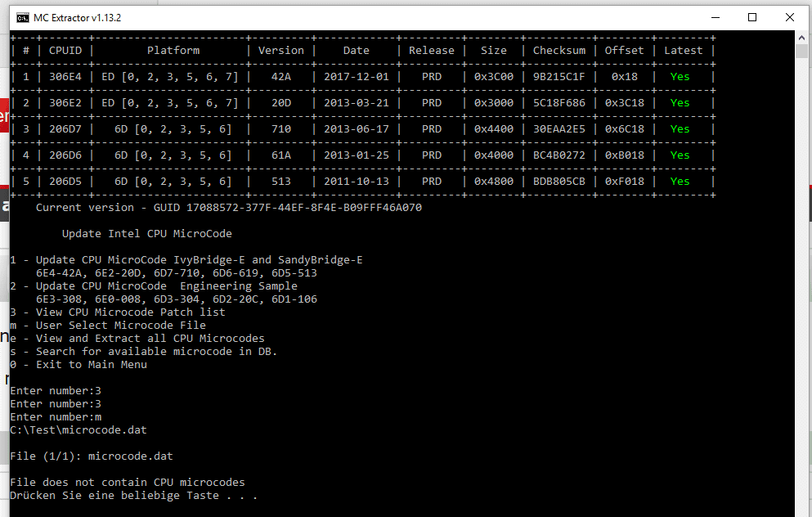Viewport: 812px width, 517px height.
Task: Click the console icon in title bar
Action: (x=22, y=18)
